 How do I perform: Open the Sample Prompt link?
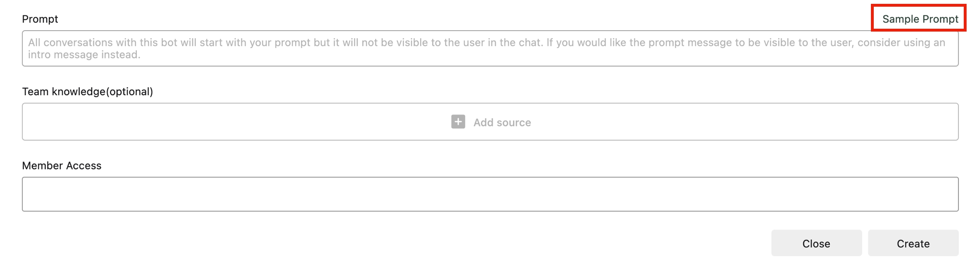[x=920, y=19]
